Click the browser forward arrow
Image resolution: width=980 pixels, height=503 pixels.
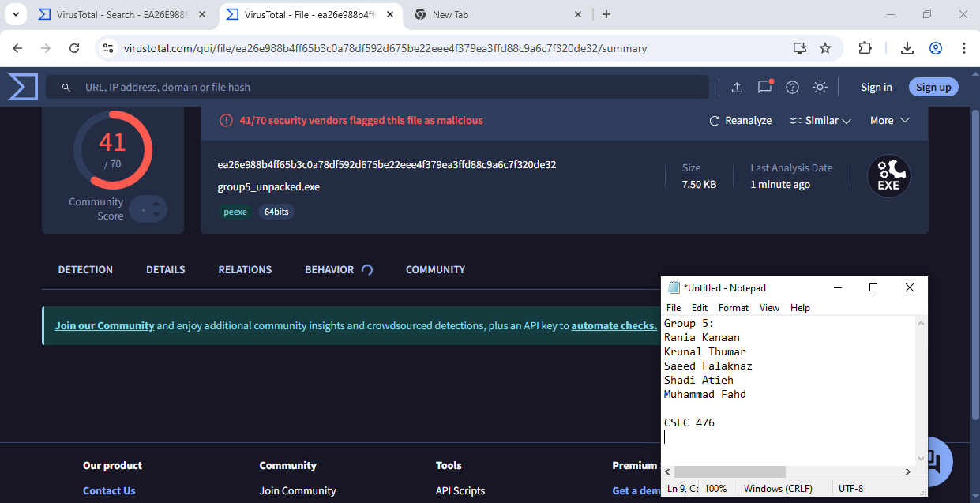click(x=46, y=48)
